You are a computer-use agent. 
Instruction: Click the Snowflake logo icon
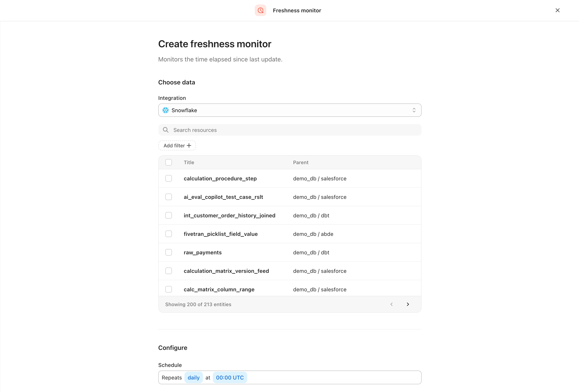[166, 110]
